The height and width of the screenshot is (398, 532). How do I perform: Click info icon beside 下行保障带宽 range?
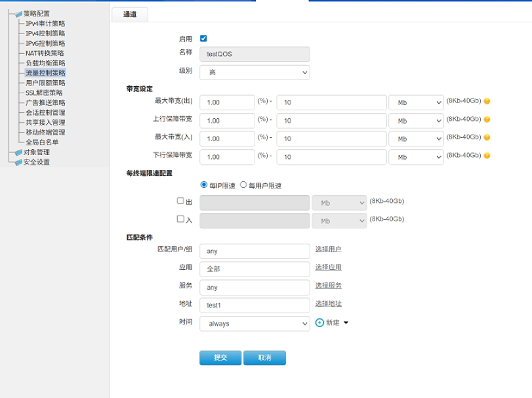487,156
